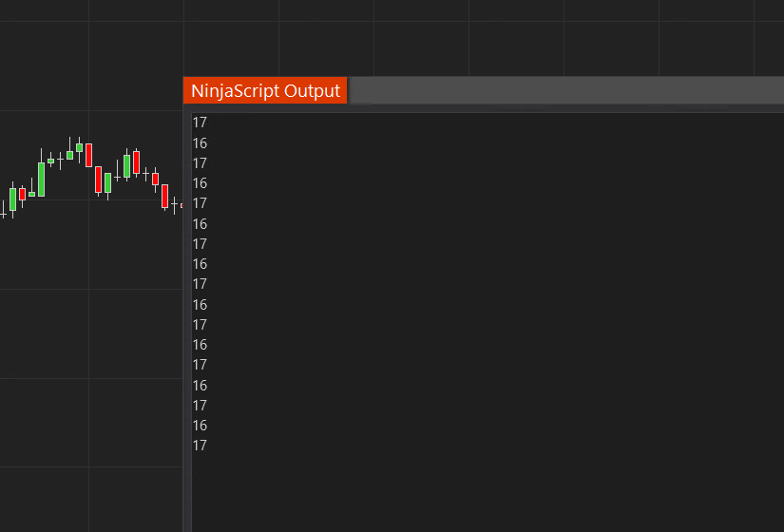This screenshot has width=784, height=532.
Task: Select the NinjaScript Output tab
Action: tap(265, 91)
